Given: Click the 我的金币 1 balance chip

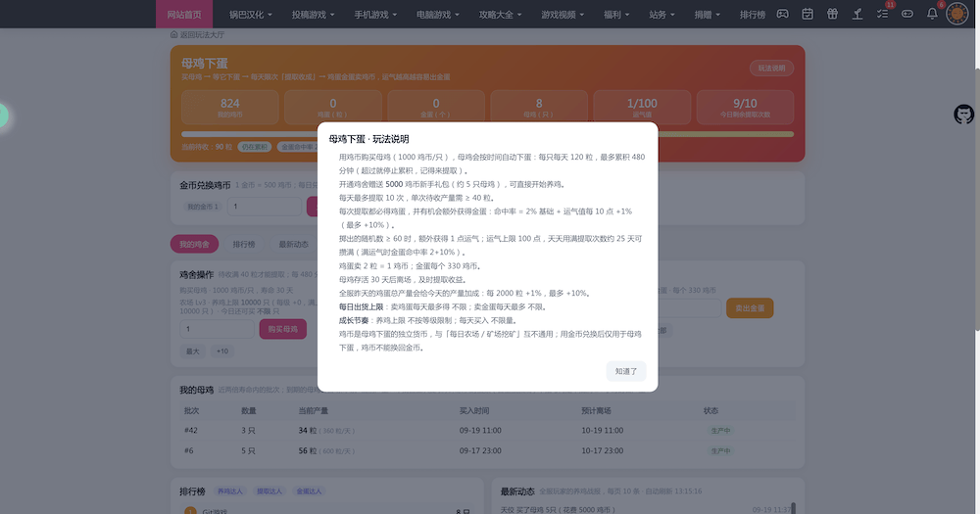Looking at the screenshot, I should coord(203,207).
